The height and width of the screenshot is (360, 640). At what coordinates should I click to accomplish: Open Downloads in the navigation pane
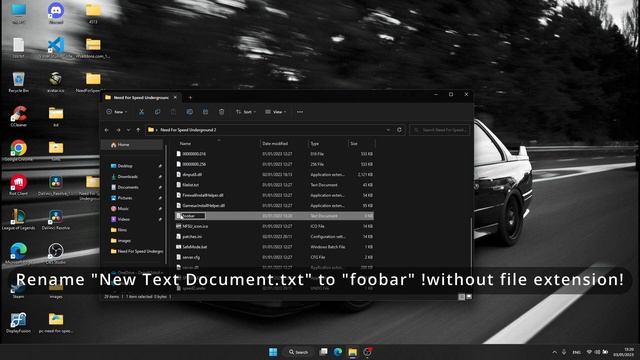point(127,176)
